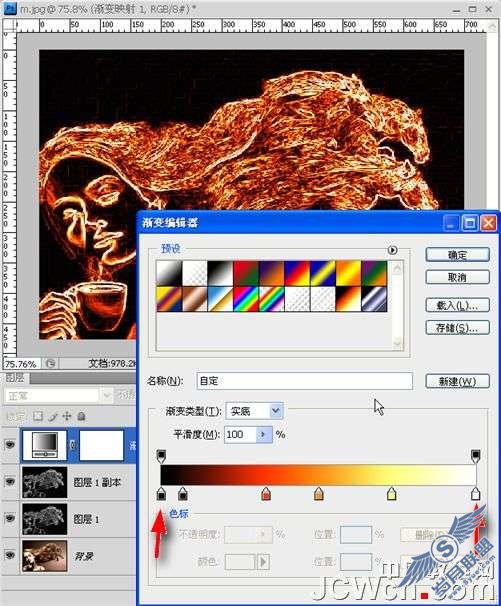Click the presets flyout menu arrow icon

(x=392, y=250)
